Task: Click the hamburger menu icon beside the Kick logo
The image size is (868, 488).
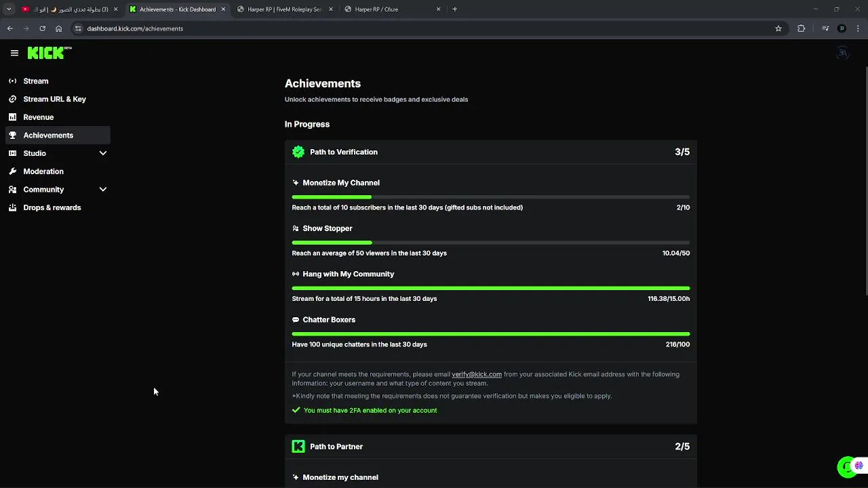Action: click(14, 53)
